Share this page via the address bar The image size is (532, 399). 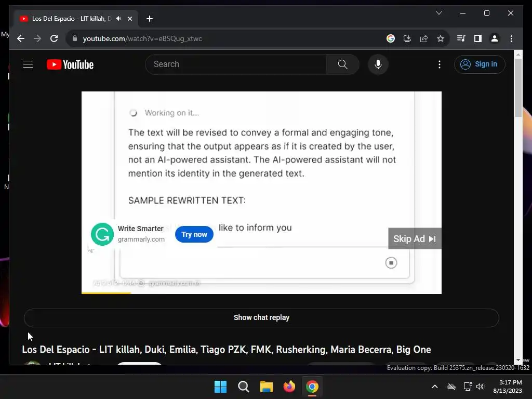(424, 38)
